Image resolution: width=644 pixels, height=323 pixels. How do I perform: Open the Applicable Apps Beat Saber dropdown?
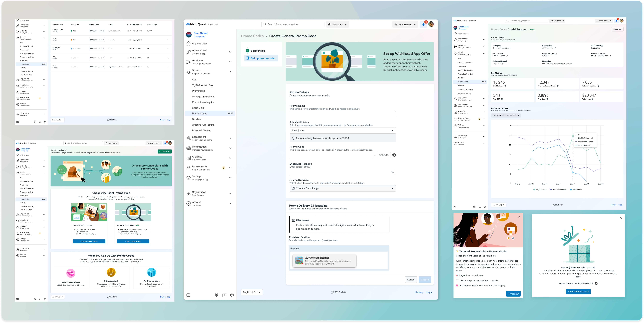click(342, 130)
